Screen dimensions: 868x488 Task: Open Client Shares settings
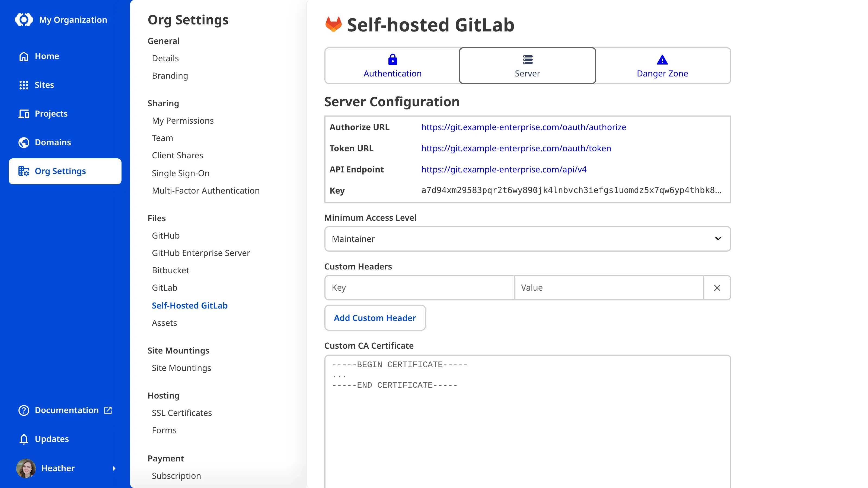coord(177,155)
